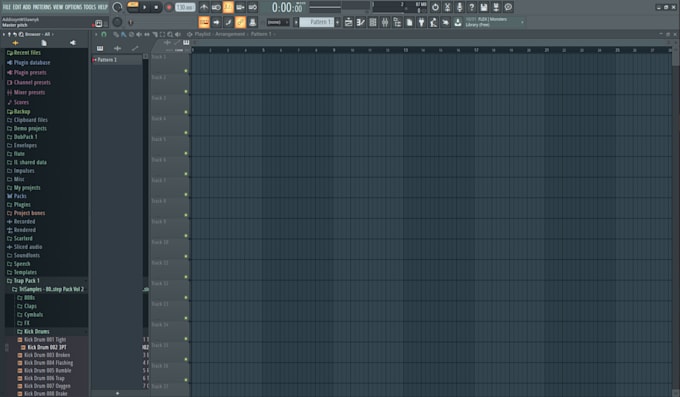Click the question mark help icon
Image resolution: width=680 pixels, height=397 pixels.
(471, 7)
